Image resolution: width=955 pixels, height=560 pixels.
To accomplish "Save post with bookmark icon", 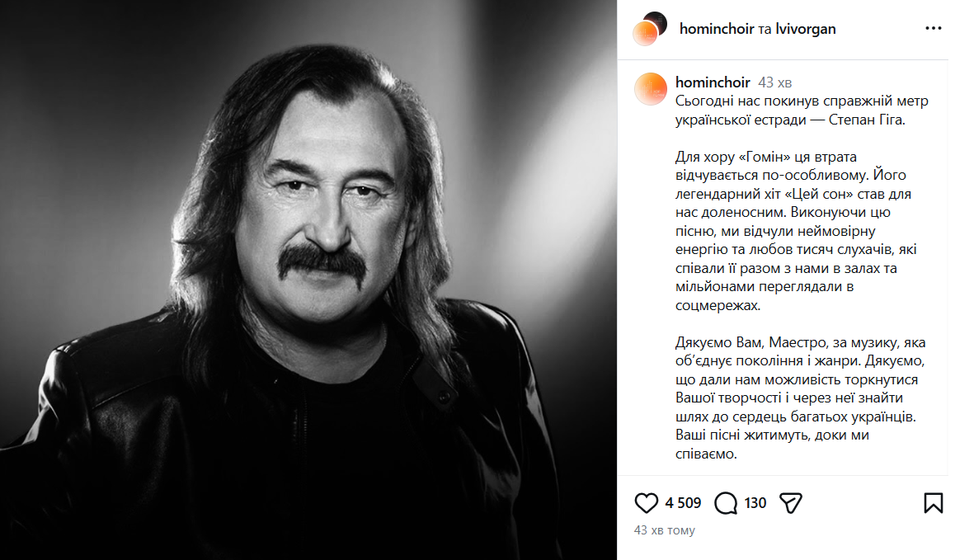I will 933,503.
